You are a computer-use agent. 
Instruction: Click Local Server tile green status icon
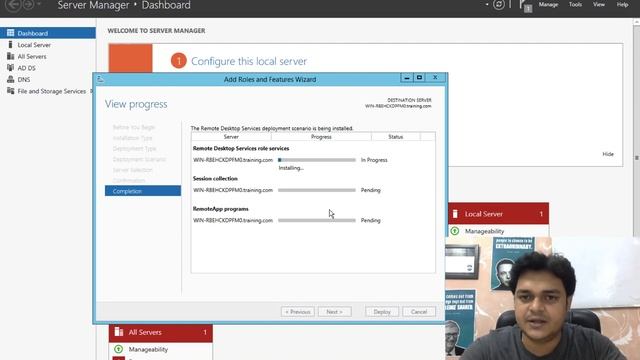click(455, 231)
